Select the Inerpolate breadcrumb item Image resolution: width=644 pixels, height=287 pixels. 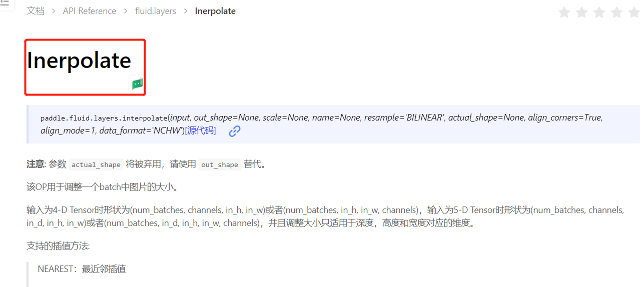coord(215,11)
